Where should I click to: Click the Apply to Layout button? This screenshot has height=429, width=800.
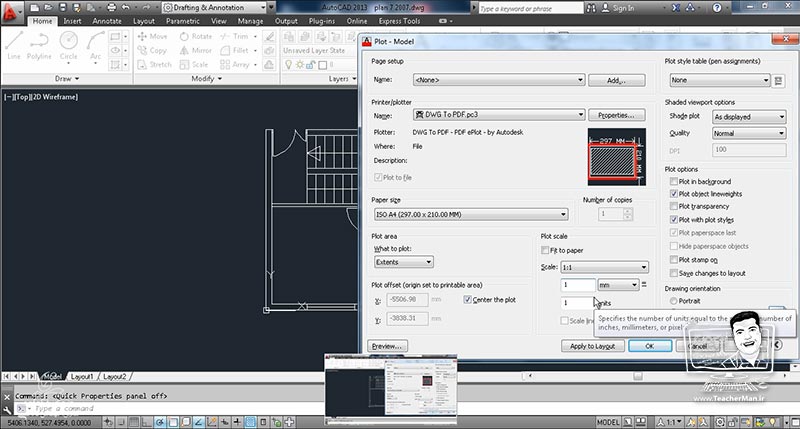[x=592, y=346]
